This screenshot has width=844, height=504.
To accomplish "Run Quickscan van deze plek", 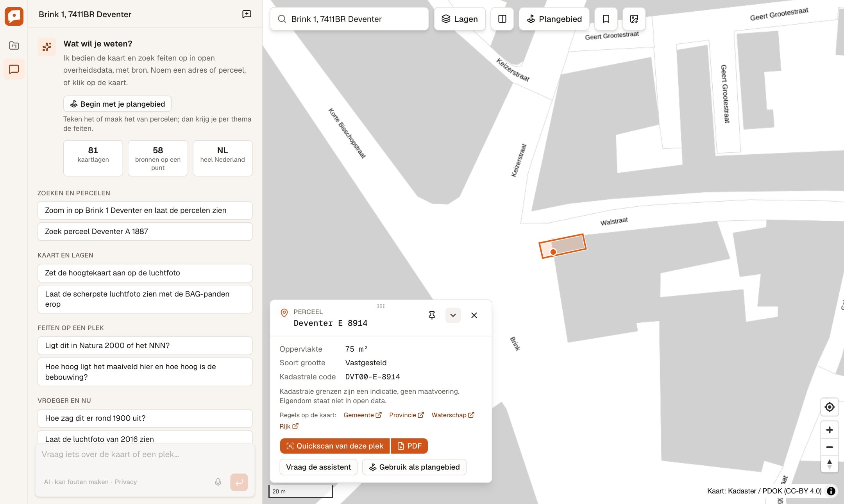I will point(335,446).
